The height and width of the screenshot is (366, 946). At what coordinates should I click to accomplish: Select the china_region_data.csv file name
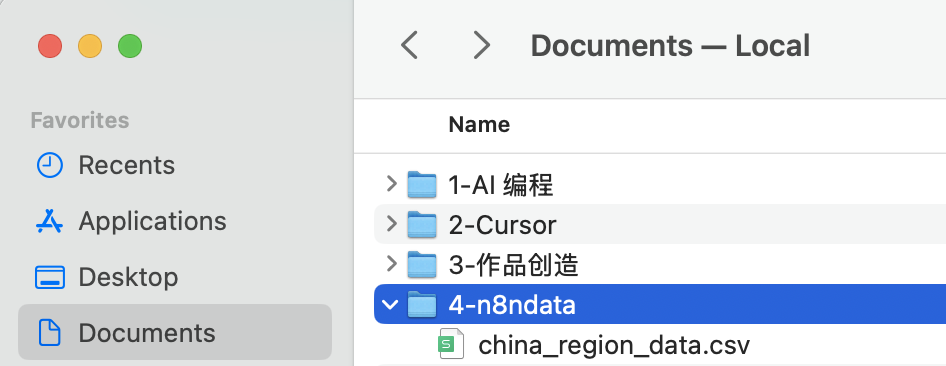tap(614, 345)
